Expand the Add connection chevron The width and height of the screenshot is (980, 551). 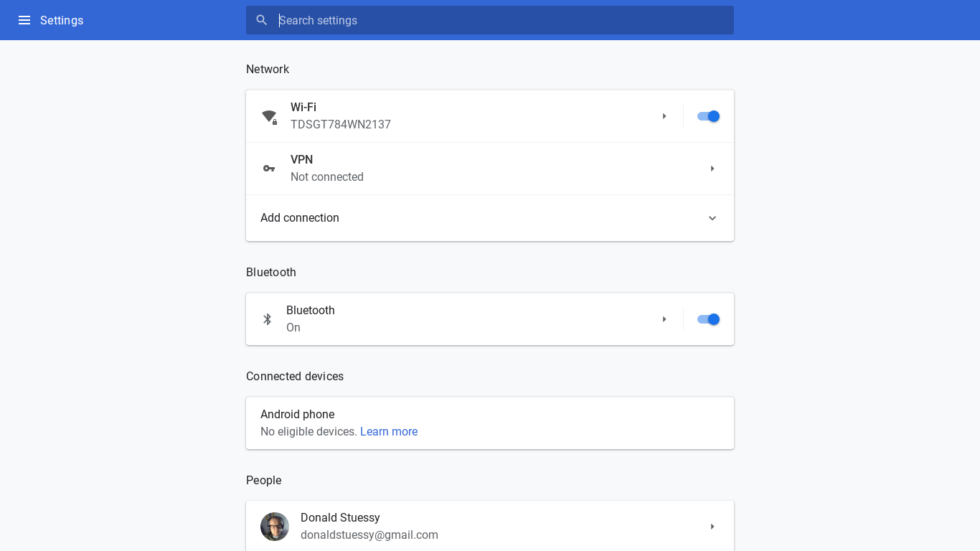tap(712, 218)
